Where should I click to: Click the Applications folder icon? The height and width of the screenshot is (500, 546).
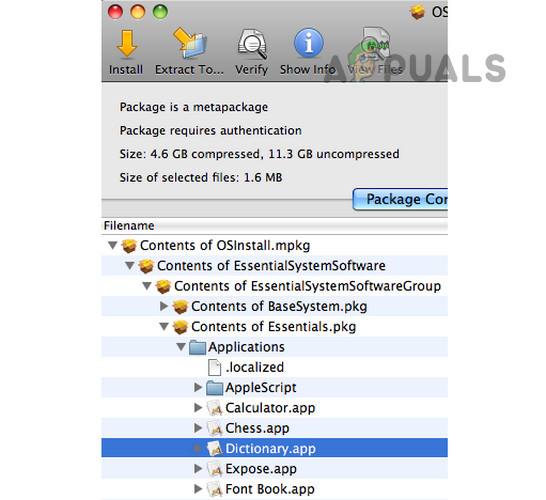click(197, 347)
